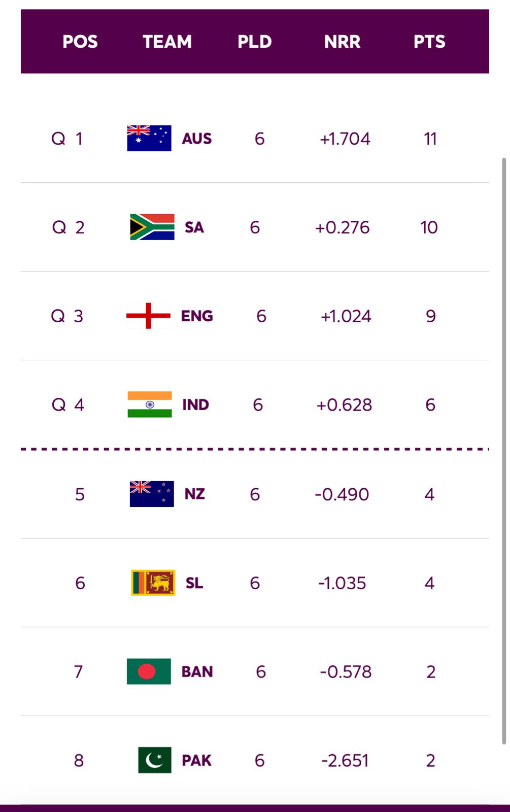Select the NRR column header

point(342,42)
